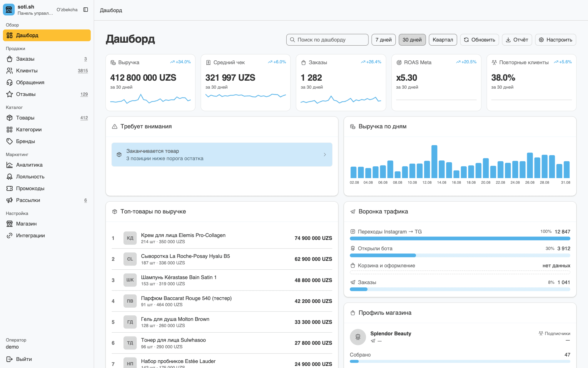Click the Splendor Beauty shop avatar
588x368 pixels.
coord(358,337)
